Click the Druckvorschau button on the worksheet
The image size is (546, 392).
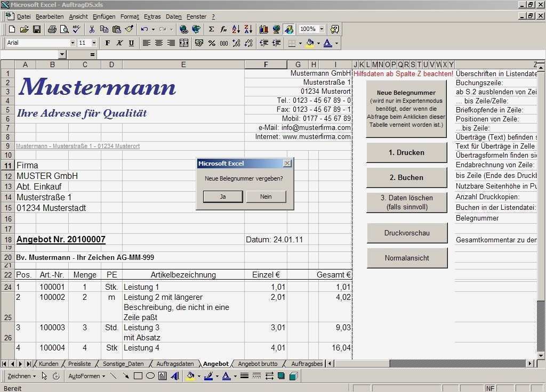click(406, 233)
